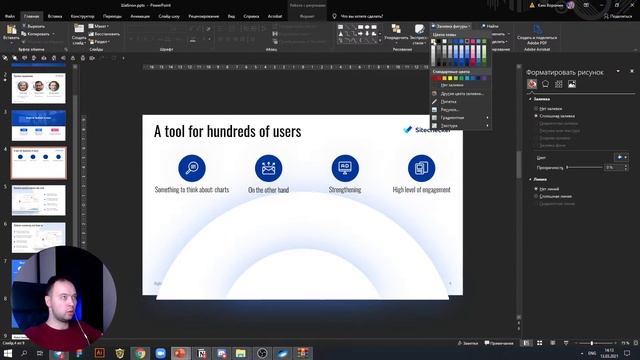640x360 pixels.
Task: Click the magnifier chart icon on the slide
Action: point(192,168)
